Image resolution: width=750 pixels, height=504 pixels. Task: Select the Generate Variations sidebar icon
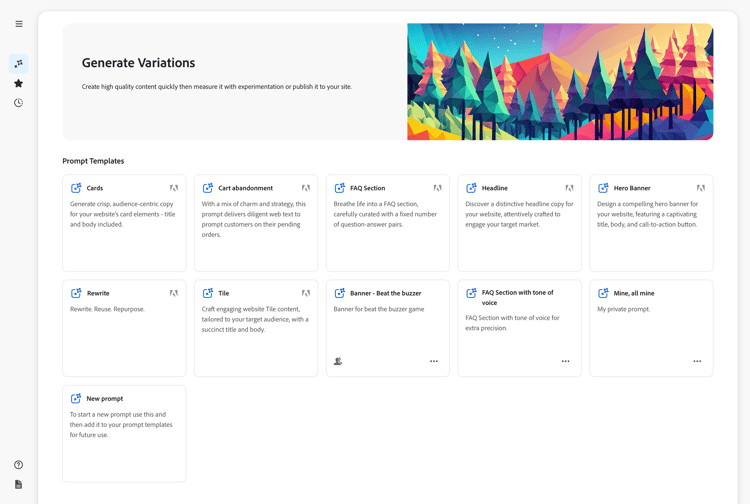pos(19,64)
